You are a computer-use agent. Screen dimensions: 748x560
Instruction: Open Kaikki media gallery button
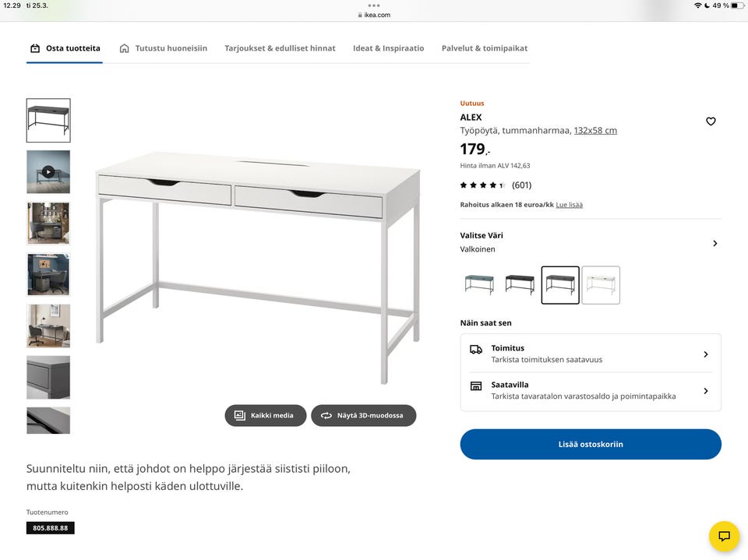pyautogui.click(x=265, y=415)
